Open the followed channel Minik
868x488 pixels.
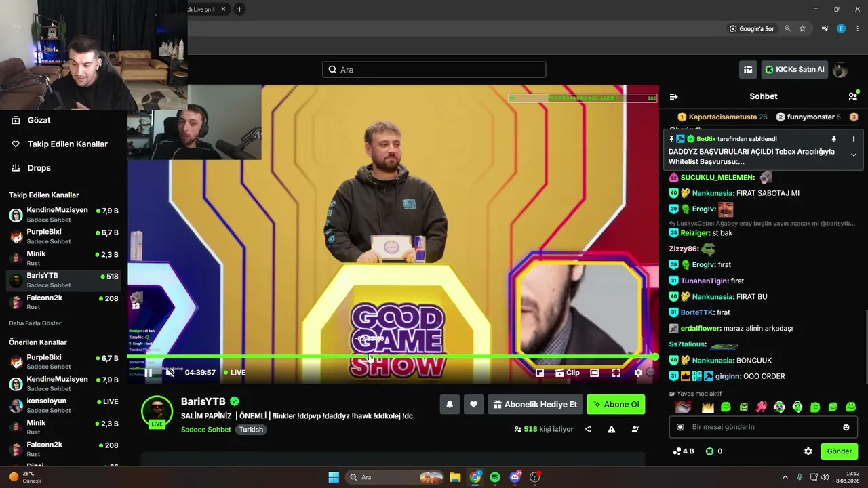pyautogui.click(x=64, y=258)
